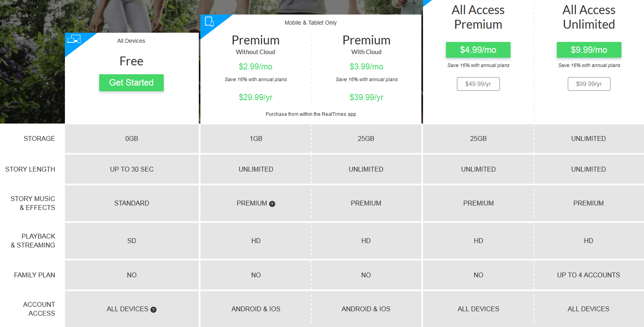Click the All Devices icon on Free plan
Image resolution: width=644 pixels, height=327 pixels.
(x=74, y=39)
